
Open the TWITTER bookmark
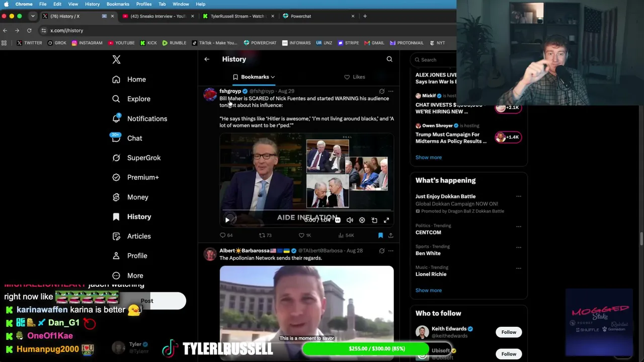[29, 43]
